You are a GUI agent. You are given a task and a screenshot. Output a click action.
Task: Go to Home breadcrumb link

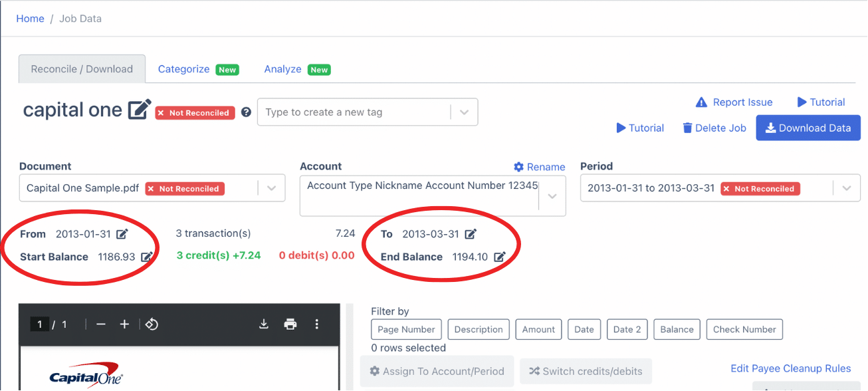[30, 19]
